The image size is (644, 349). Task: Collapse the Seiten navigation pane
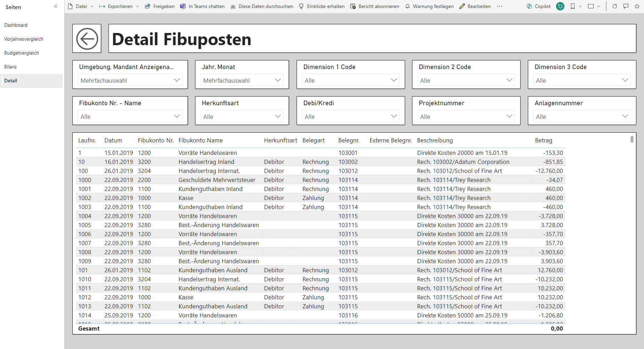coord(56,6)
